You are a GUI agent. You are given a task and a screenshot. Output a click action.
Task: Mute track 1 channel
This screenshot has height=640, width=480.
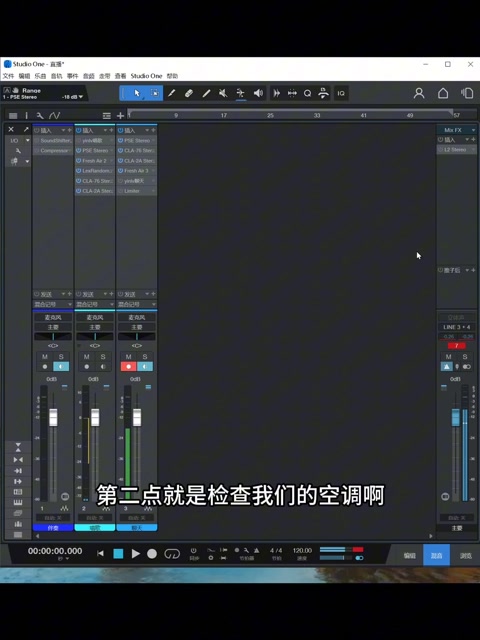45,357
